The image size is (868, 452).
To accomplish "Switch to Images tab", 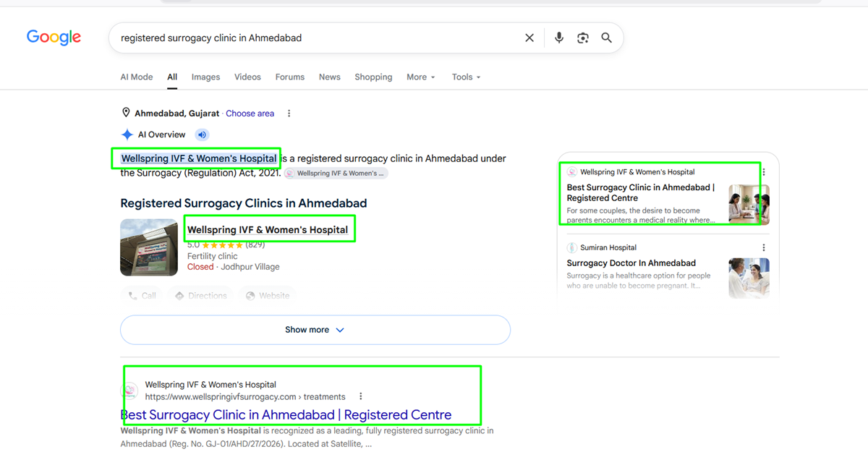I will click(x=205, y=77).
